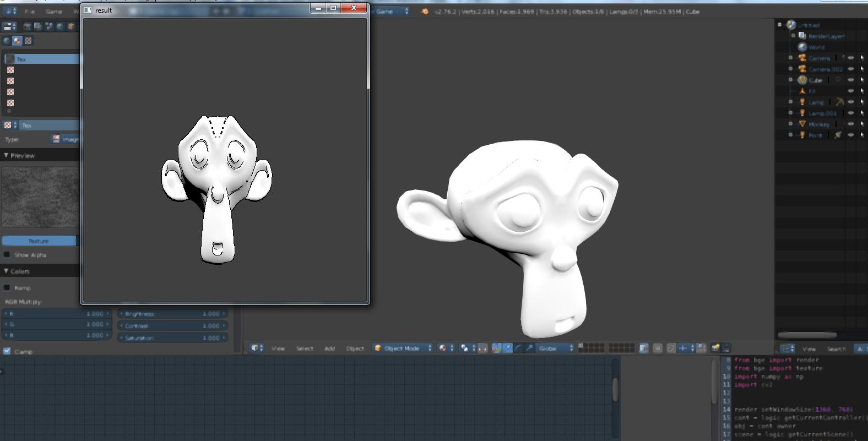Image resolution: width=868 pixels, height=441 pixels.
Task: Adjust the R multiply slider
Action: pos(57,314)
